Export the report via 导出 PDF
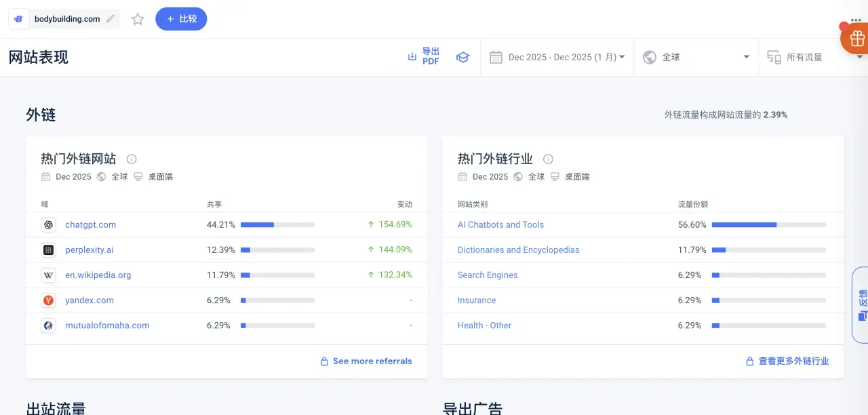Screen dimensions: 868x415 coord(424,57)
